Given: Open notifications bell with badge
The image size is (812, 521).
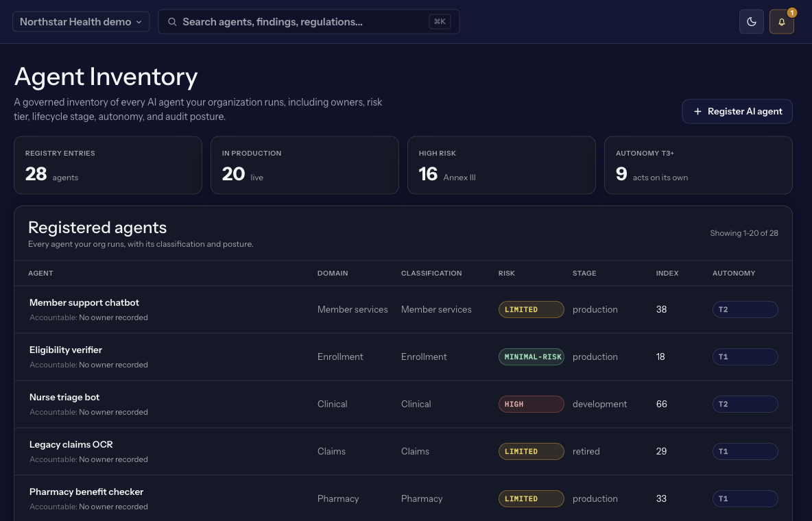Looking at the screenshot, I should point(781,22).
